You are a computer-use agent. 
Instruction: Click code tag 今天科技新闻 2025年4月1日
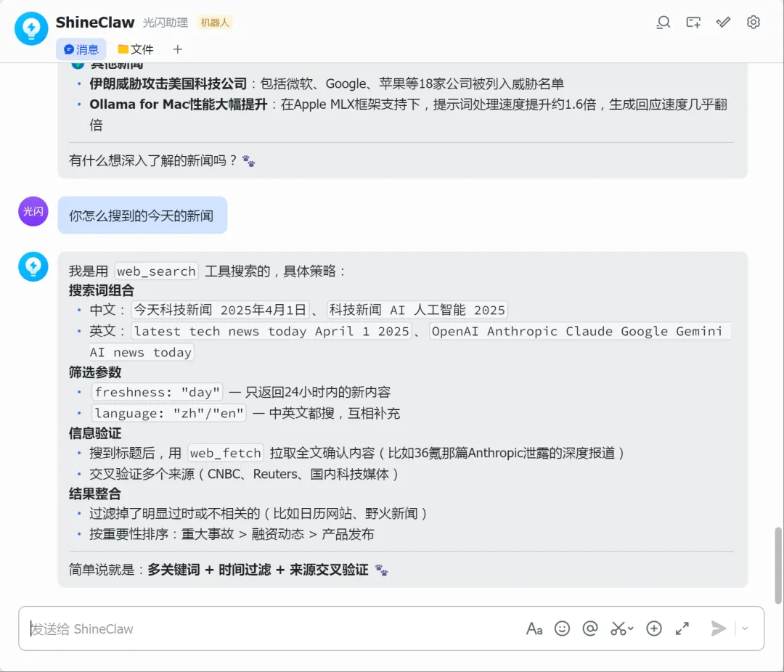pyautogui.click(x=221, y=310)
